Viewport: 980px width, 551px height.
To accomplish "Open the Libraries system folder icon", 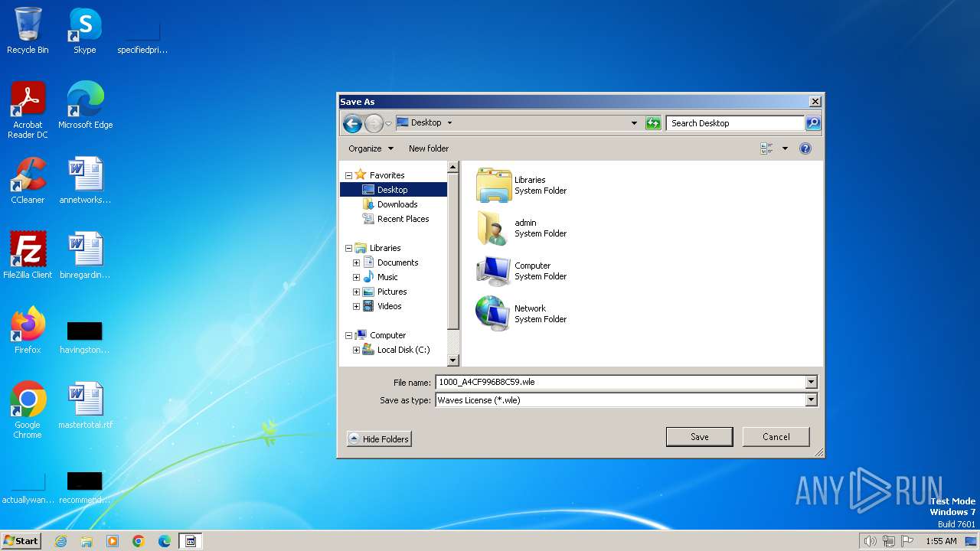I will pos(494,185).
